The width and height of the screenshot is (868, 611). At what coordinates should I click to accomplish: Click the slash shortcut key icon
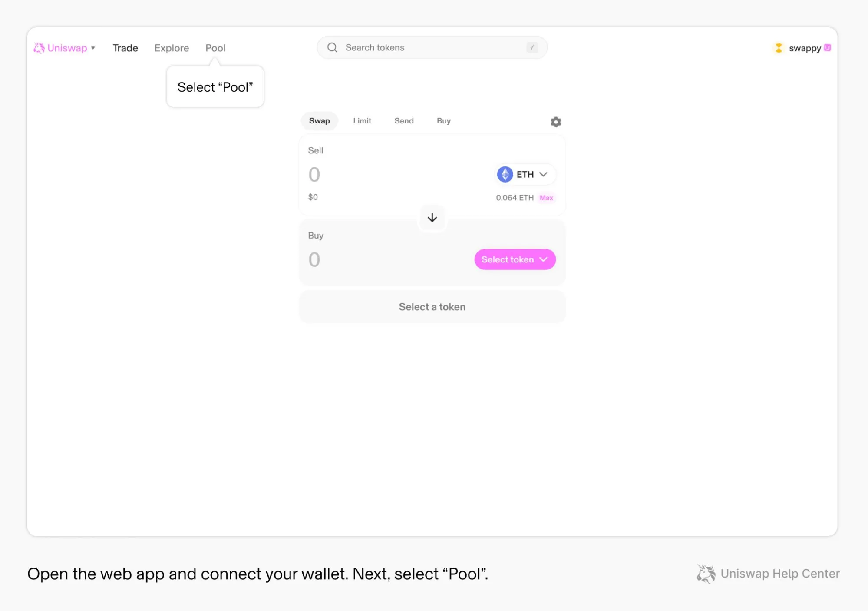[x=532, y=47]
